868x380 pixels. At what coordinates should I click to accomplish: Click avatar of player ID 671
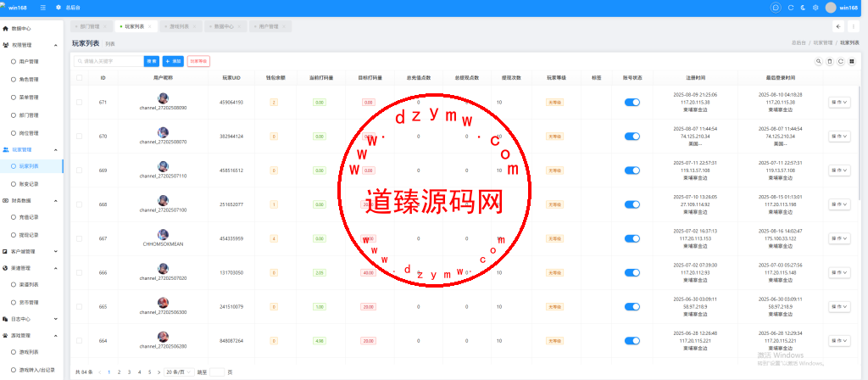(163, 98)
